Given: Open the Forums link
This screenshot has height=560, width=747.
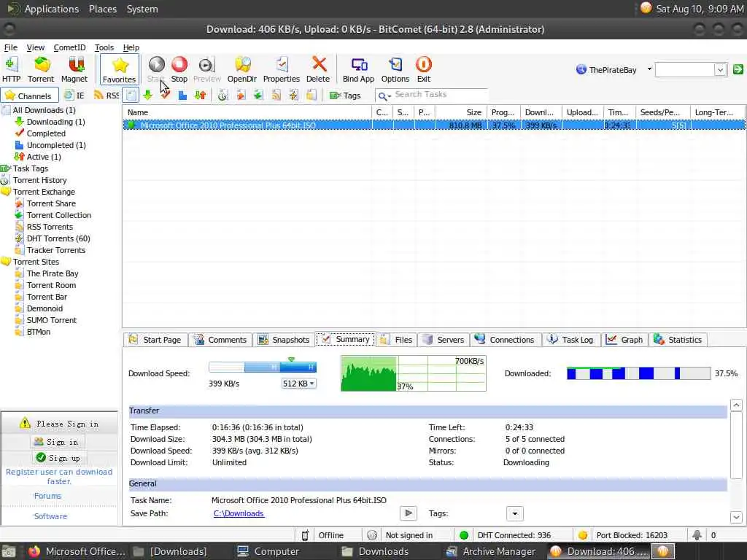Looking at the screenshot, I should (x=47, y=496).
